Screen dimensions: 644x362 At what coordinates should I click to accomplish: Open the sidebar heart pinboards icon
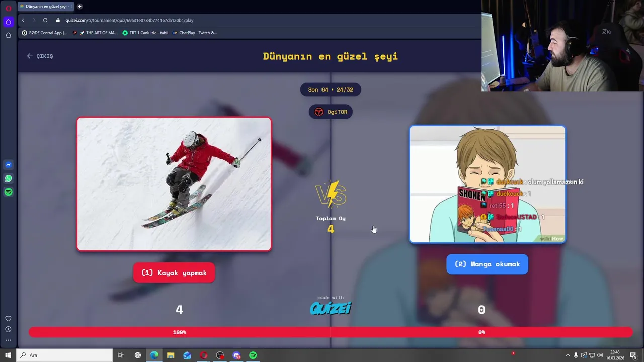pos(8,319)
